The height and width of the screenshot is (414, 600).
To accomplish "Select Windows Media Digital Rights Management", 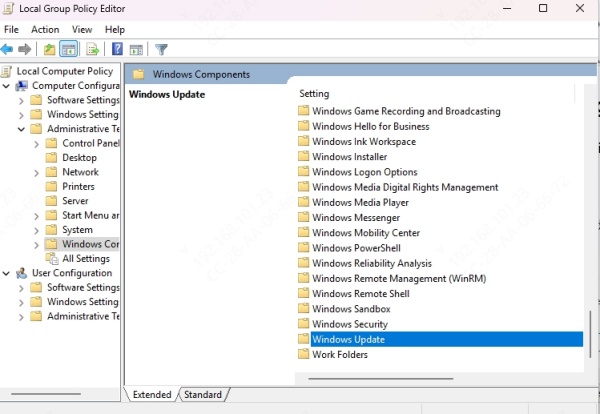I will 405,187.
